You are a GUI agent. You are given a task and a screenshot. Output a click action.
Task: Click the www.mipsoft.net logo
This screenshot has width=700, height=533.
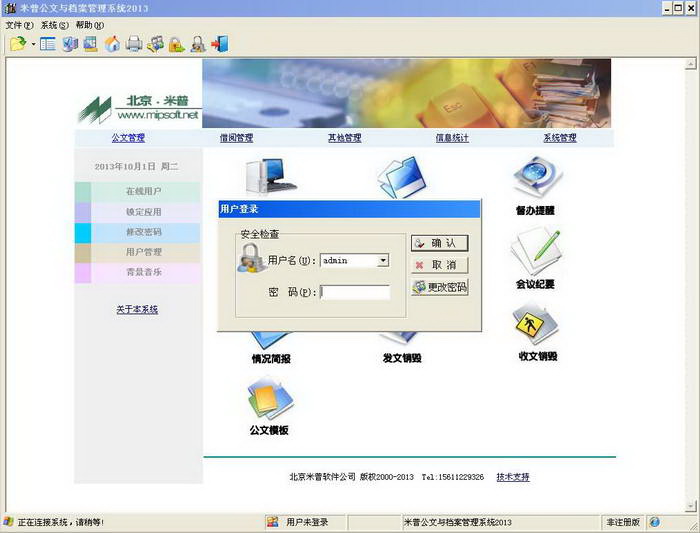pyautogui.click(x=139, y=109)
